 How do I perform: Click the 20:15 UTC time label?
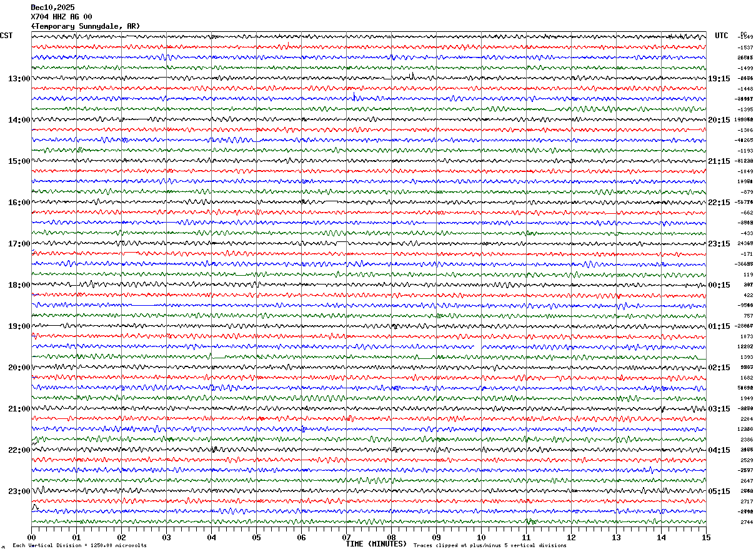(719, 120)
